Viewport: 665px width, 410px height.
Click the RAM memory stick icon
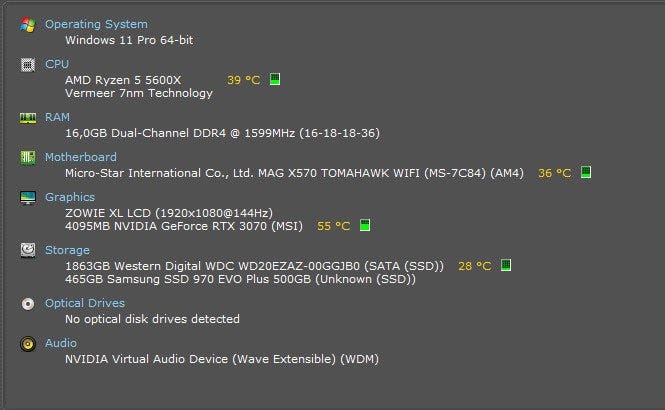point(28,118)
